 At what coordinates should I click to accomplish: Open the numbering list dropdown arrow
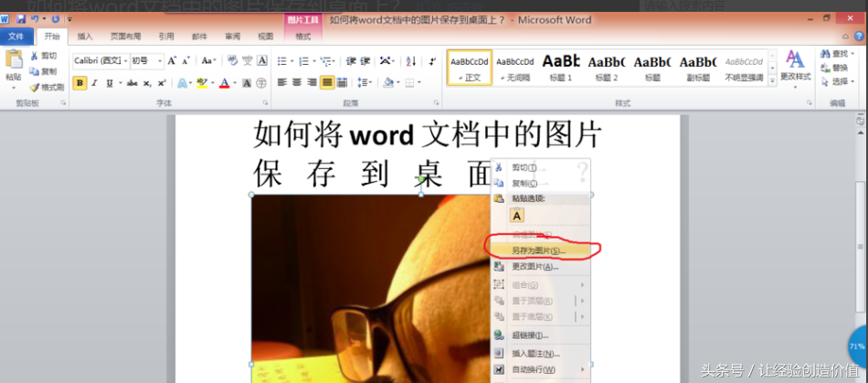pyautogui.click(x=313, y=61)
